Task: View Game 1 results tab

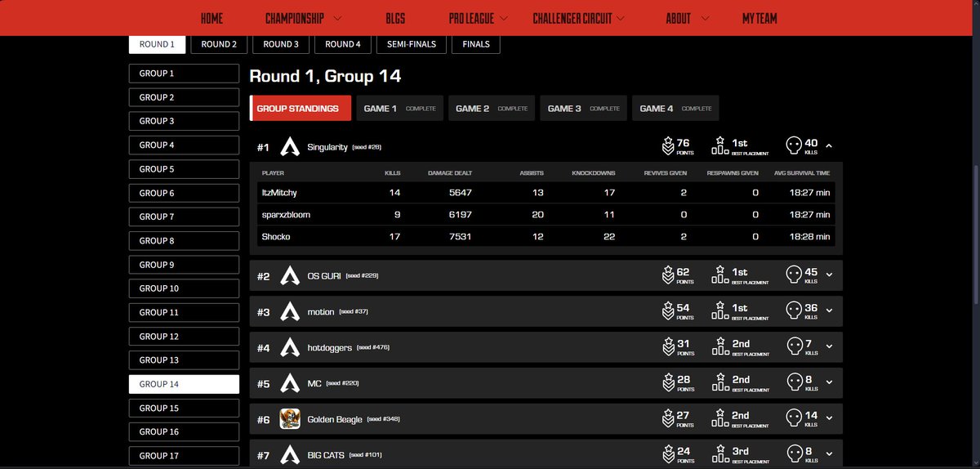Action: point(399,108)
